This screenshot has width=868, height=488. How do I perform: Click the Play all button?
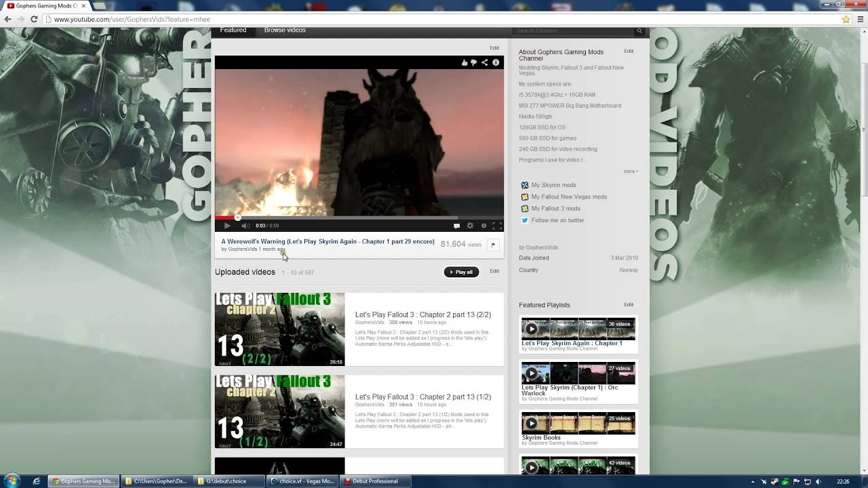coord(461,272)
